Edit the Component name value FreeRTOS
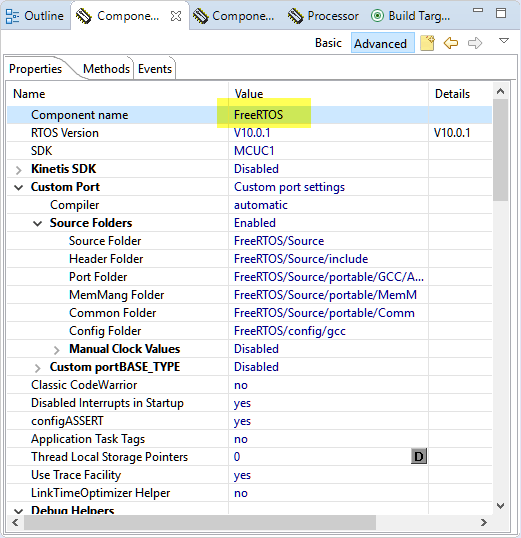The width and height of the screenshot is (521, 538). (x=258, y=115)
